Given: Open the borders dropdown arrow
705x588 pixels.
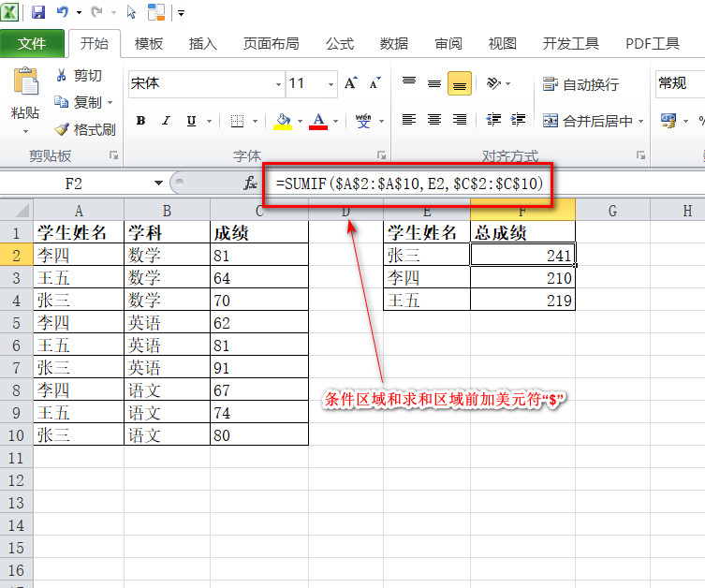Looking at the screenshot, I should tap(255, 121).
